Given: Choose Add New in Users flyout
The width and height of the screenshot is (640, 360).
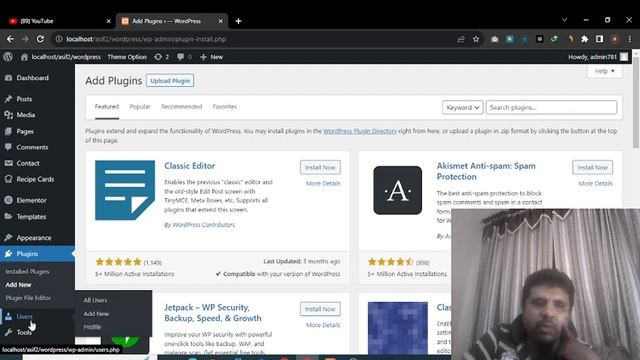Looking at the screenshot, I should point(96,314).
